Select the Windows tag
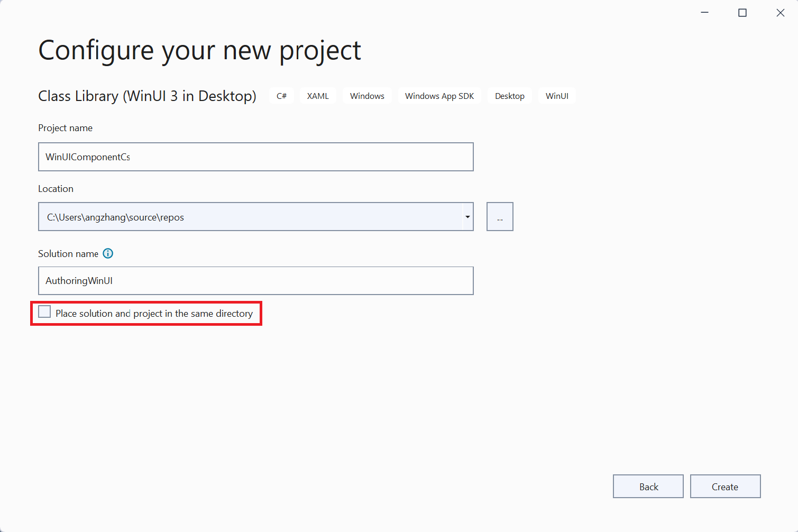This screenshot has height=532, width=798. 367,96
